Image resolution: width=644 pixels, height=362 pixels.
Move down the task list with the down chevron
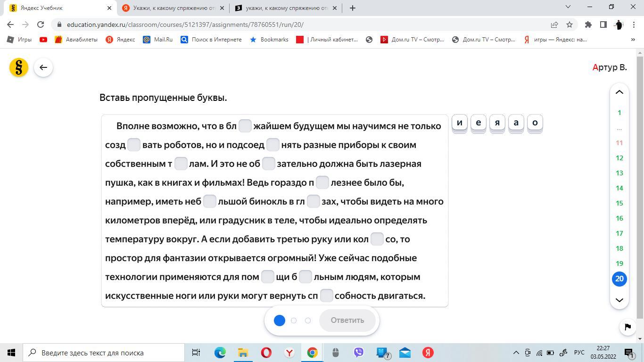coord(619,300)
